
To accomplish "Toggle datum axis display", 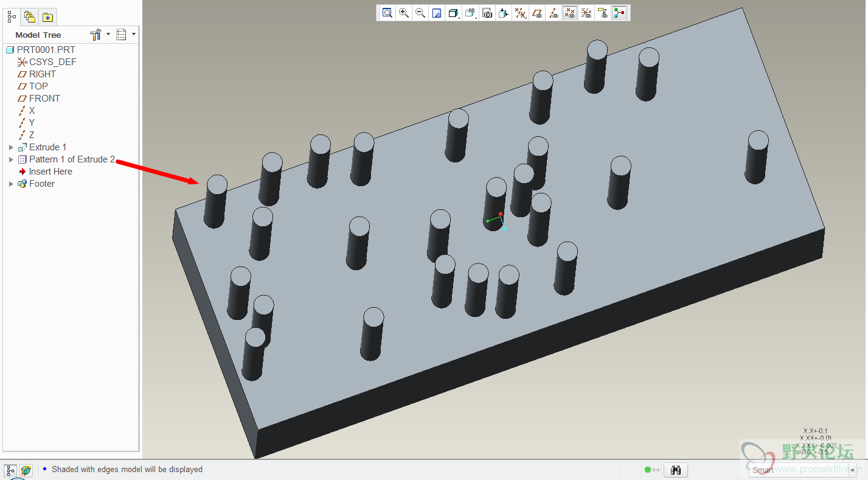I will coord(554,13).
